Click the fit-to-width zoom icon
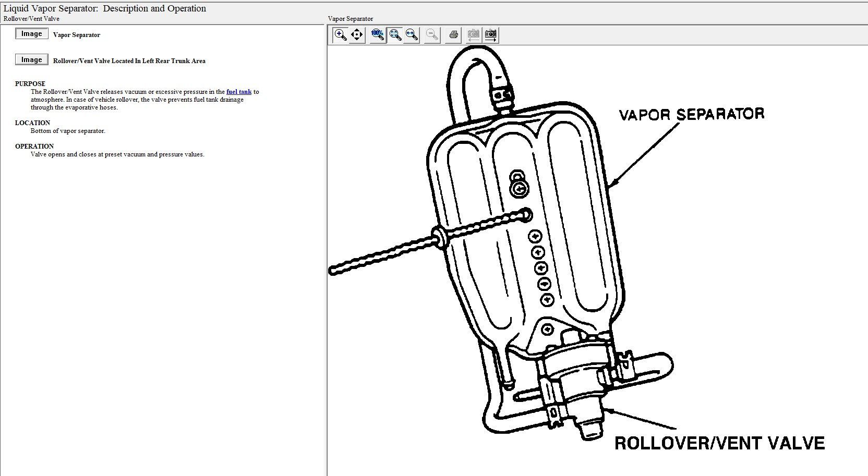This screenshot has width=868, height=476. [412, 35]
